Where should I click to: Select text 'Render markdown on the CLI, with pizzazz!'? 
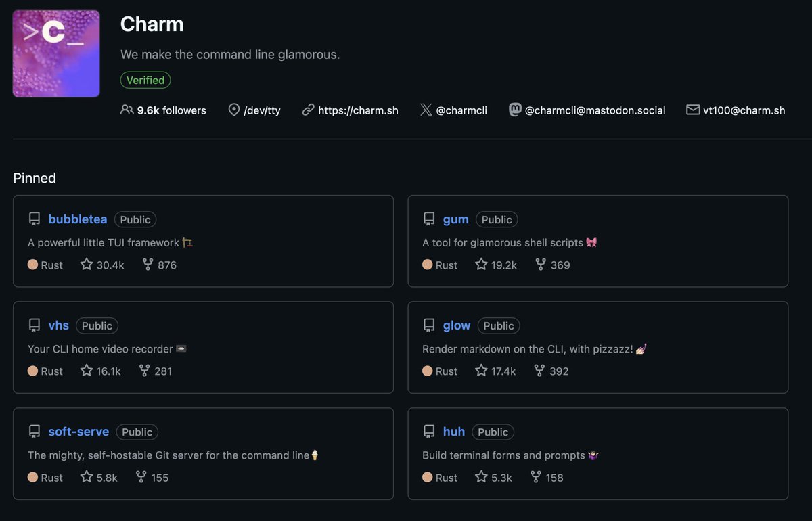pyautogui.click(x=528, y=348)
